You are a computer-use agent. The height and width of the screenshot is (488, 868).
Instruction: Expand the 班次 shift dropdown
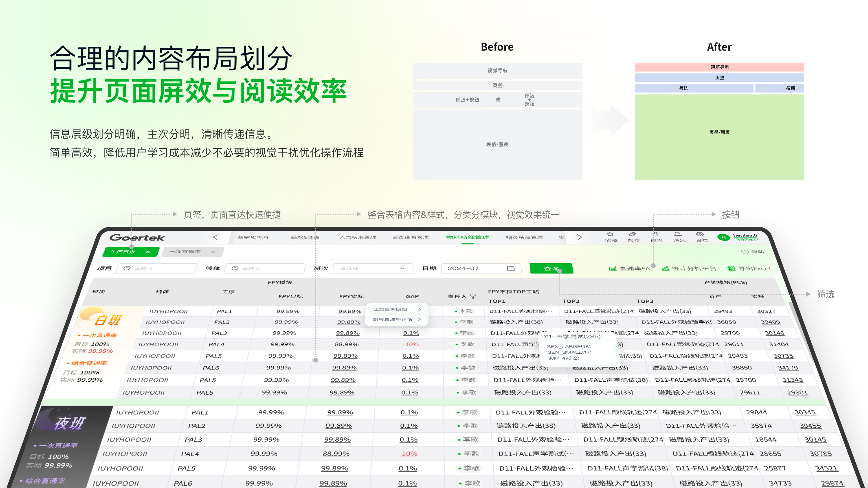pos(373,268)
